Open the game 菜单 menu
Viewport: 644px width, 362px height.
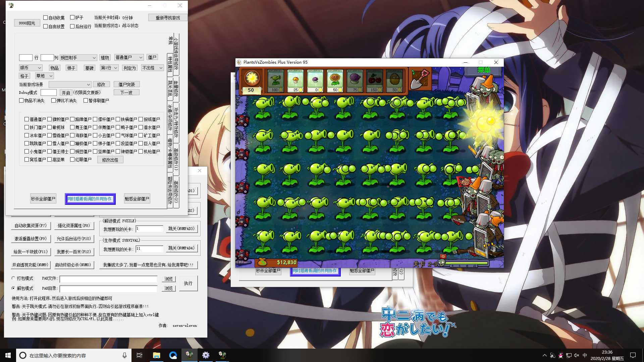tap(484, 70)
